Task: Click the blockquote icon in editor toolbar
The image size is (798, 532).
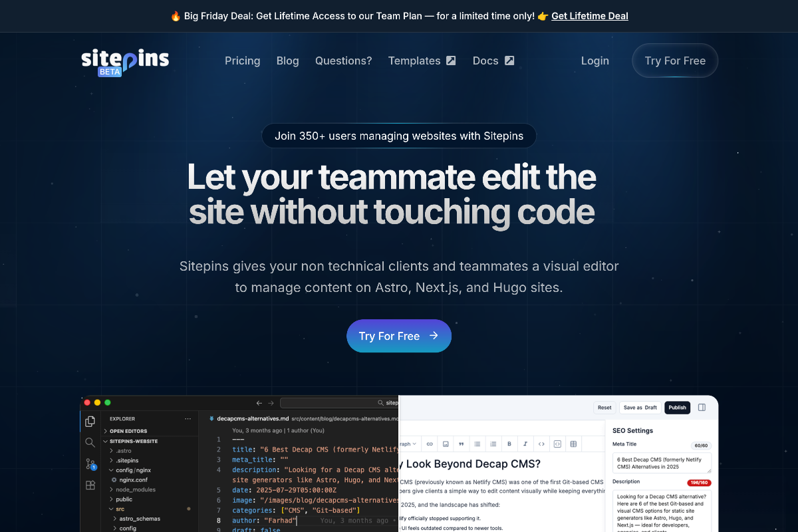Action: [x=462, y=444]
